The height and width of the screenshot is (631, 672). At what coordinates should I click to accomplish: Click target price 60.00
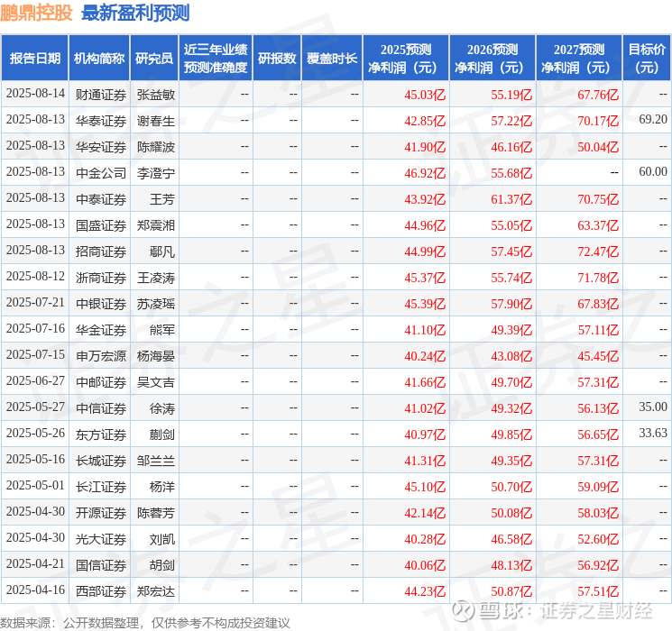(653, 172)
